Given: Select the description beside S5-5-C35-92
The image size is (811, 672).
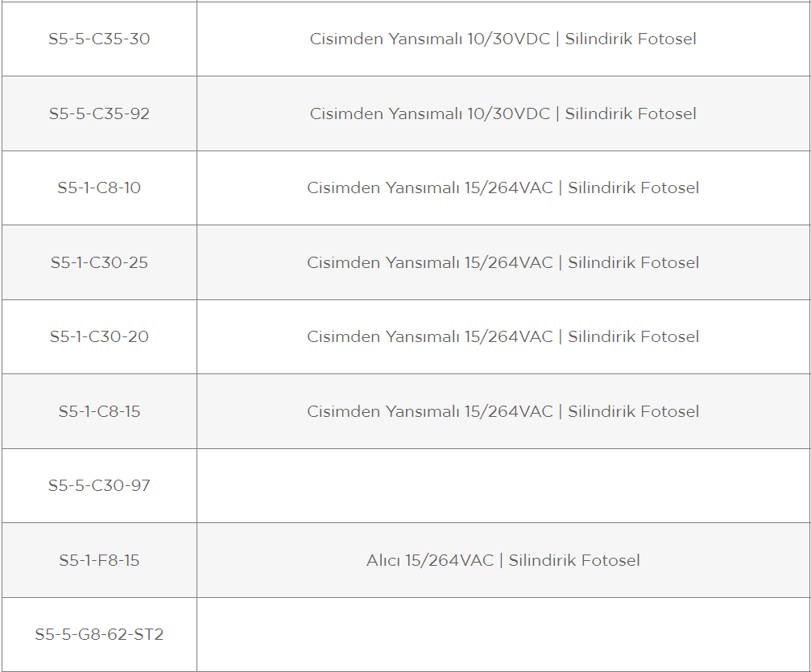Looking at the screenshot, I should [x=503, y=113].
